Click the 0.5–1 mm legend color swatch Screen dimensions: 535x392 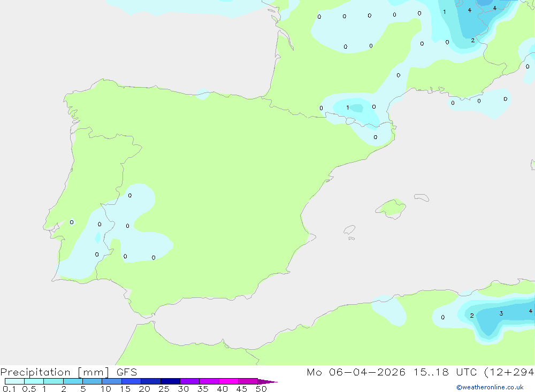point(34,381)
